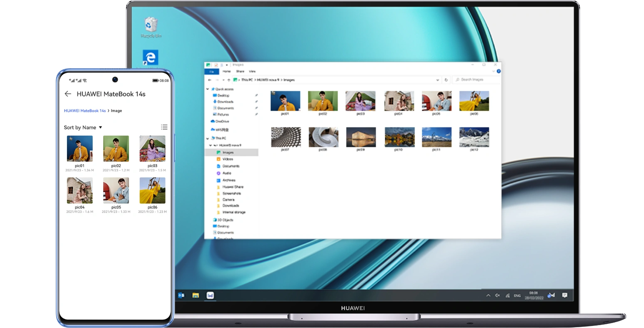The height and width of the screenshot is (328, 644).
Task: Collapse the This PC tree node
Action: (x=208, y=138)
